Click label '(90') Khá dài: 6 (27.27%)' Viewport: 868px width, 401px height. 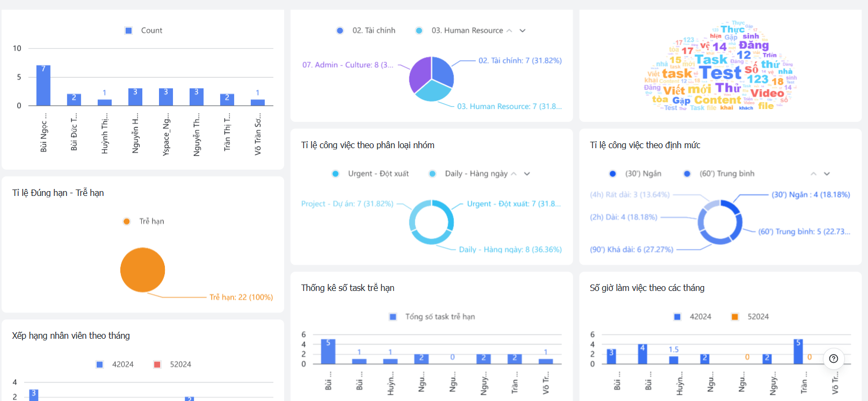coord(632,250)
